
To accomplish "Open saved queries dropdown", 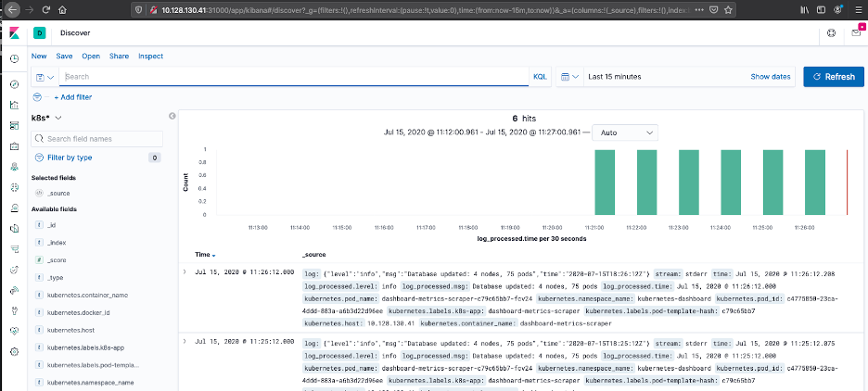I will click(45, 77).
